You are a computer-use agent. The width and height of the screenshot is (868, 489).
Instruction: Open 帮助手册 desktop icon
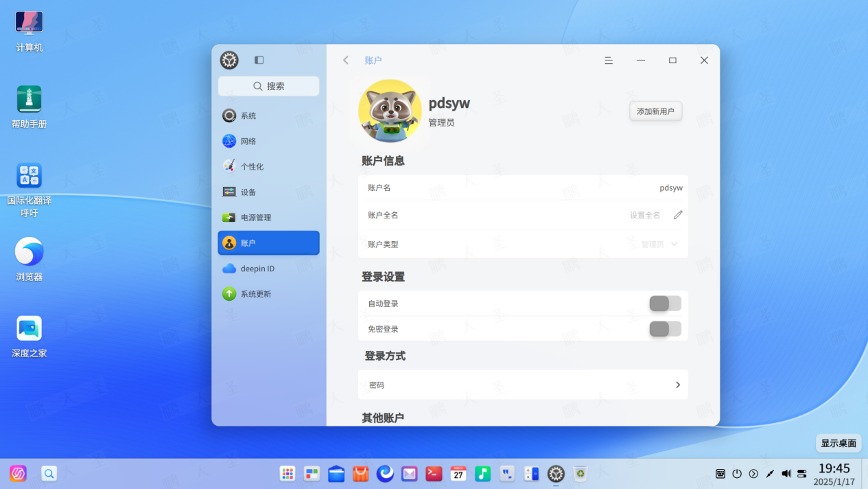click(x=29, y=108)
